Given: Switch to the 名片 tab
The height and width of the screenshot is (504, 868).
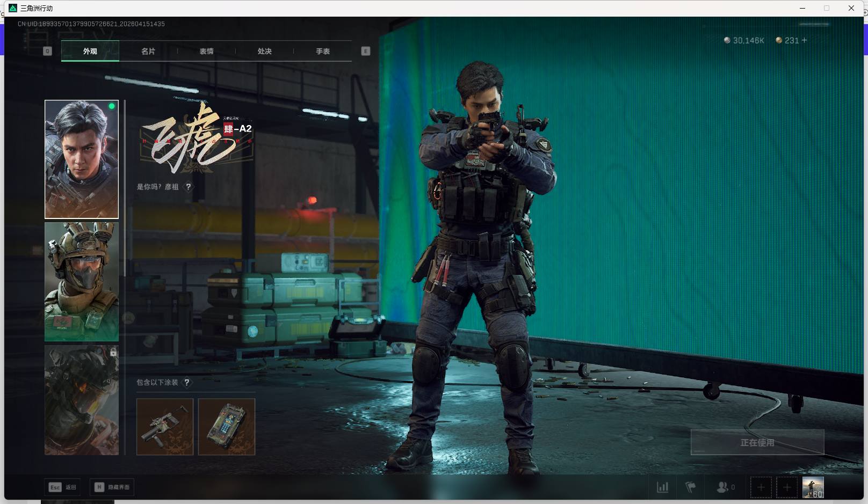Looking at the screenshot, I should pyautogui.click(x=148, y=52).
